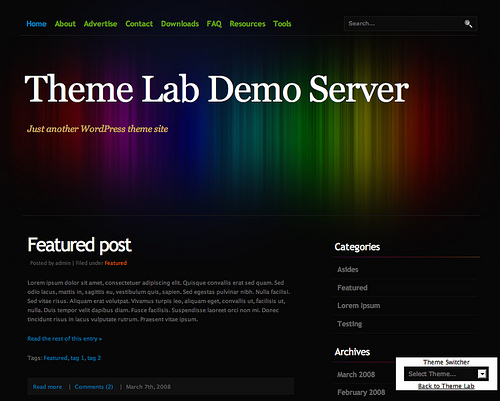Open the Lorem Ipsum category
This screenshot has height=401, width=500.
click(359, 306)
